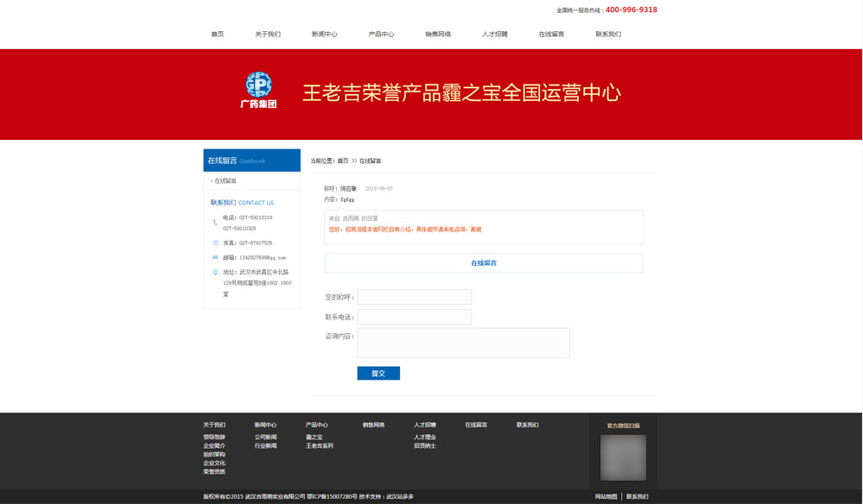863x504 pixels.
Task: Click the email address line 邮箱
Action: [254, 257]
